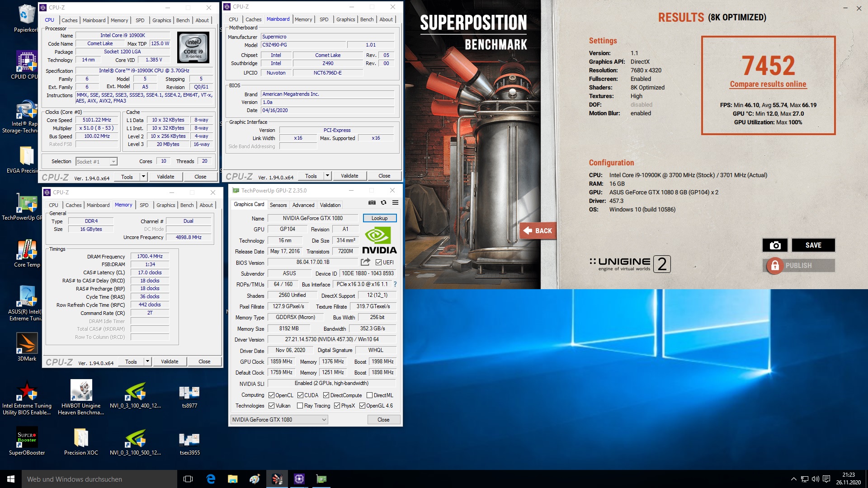Open the ASUS Intel Extreme Tuning desktop icon
This screenshot has width=868, height=488.
click(x=26, y=303)
